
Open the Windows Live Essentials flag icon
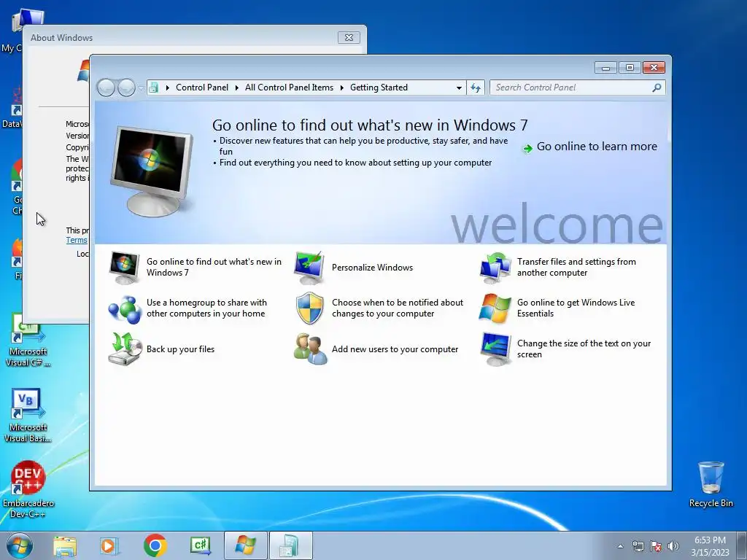click(x=495, y=308)
